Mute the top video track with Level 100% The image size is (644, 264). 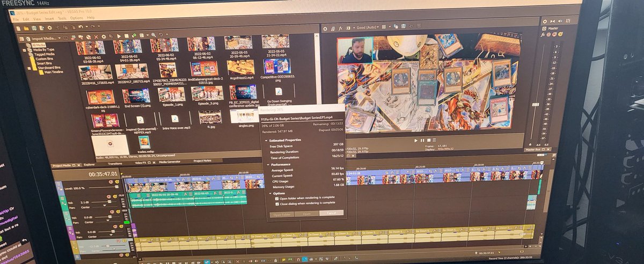(111, 181)
